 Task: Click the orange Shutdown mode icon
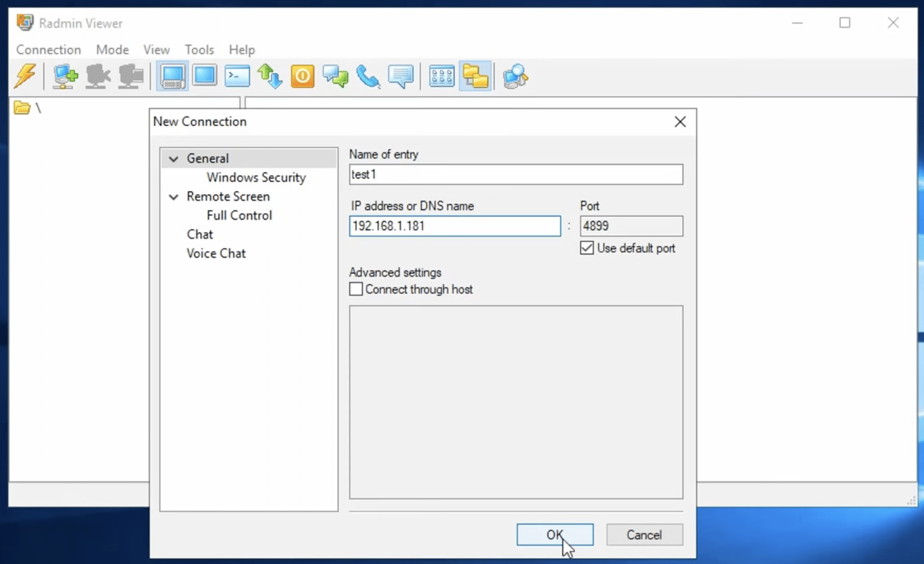302,76
